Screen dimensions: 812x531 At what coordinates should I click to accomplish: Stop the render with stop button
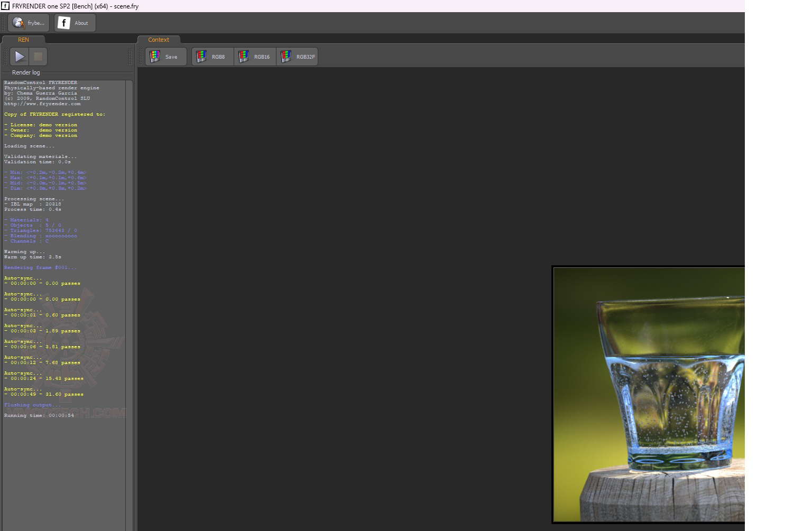click(38, 57)
